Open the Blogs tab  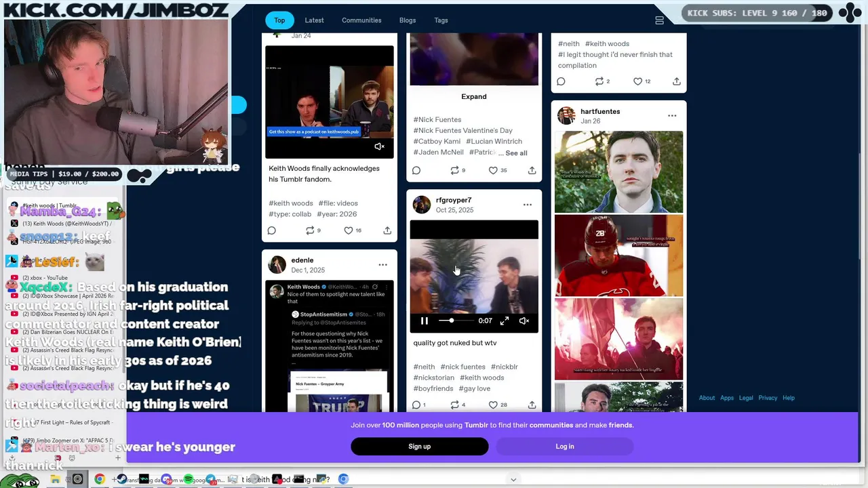[x=408, y=20]
